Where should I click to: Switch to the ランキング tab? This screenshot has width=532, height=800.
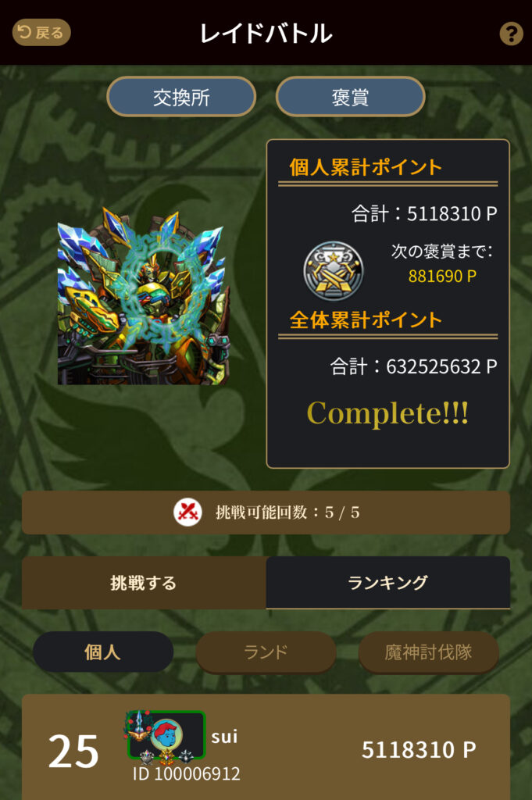(388, 583)
